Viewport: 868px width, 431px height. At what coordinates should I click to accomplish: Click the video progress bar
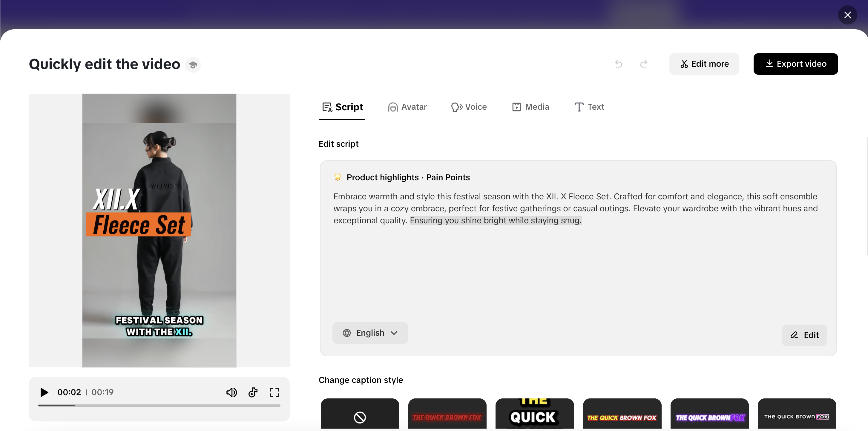click(x=159, y=406)
